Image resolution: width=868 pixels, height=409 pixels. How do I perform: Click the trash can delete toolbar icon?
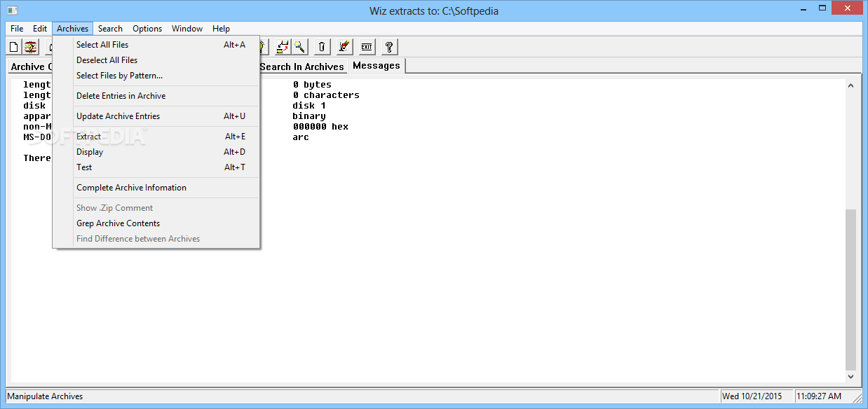(321, 47)
